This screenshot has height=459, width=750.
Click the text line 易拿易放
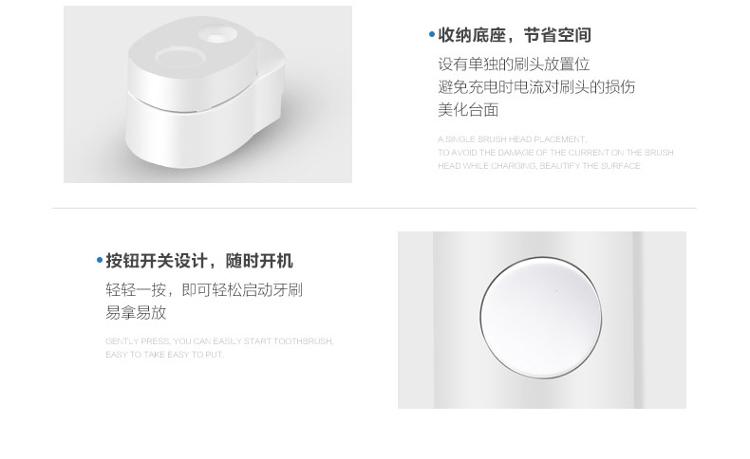tap(135, 313)
